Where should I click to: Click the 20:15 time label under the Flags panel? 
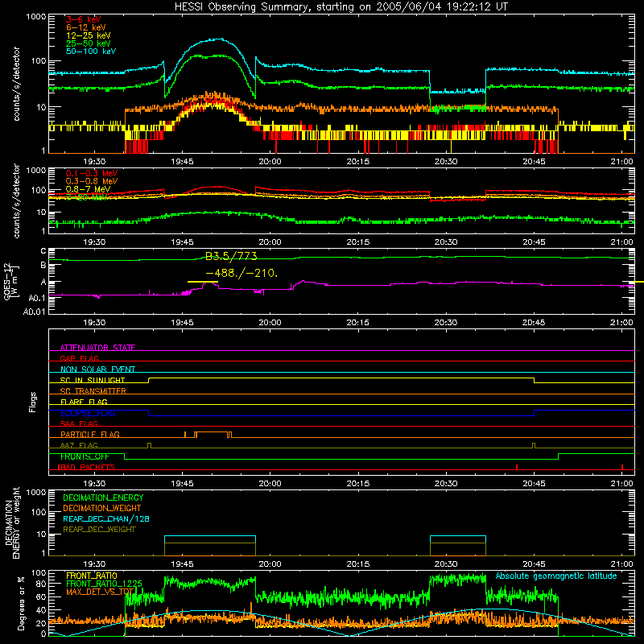(357, 484)
